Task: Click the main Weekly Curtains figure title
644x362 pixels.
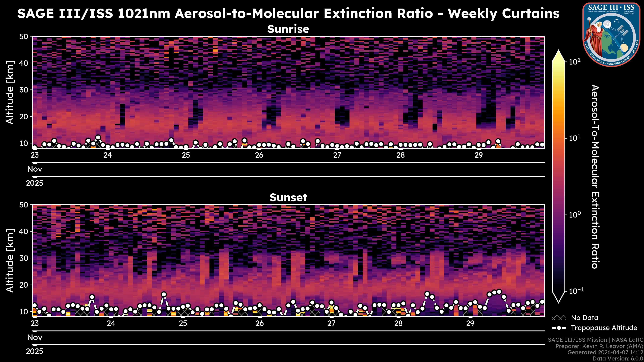Action: [x=288, y=13]
